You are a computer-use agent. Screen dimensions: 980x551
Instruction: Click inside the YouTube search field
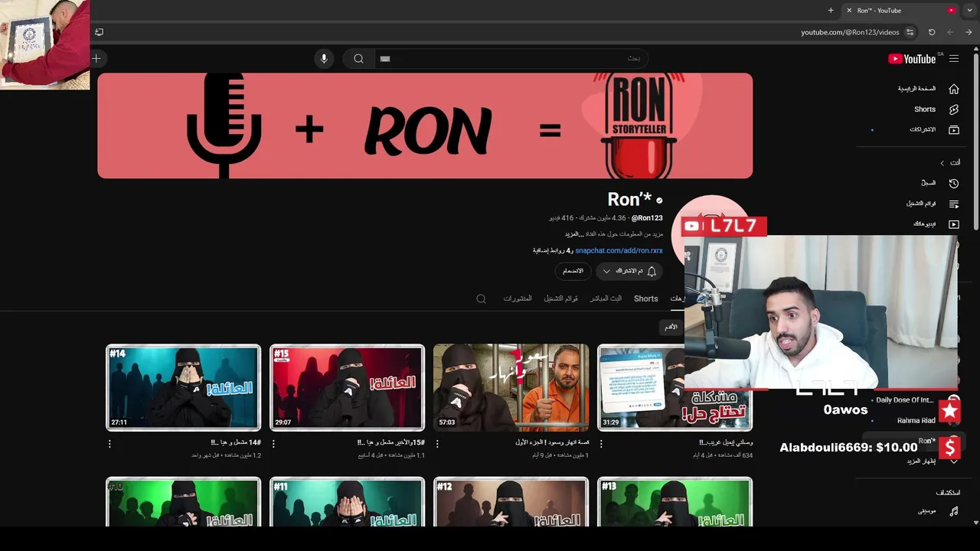tap(511, 59)
